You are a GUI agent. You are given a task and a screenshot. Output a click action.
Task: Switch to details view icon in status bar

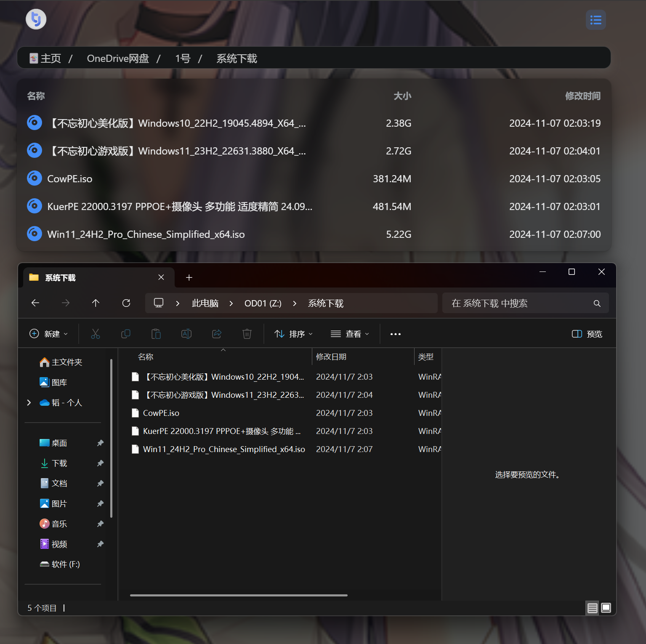pyautogui.click(x=592, y=608)
